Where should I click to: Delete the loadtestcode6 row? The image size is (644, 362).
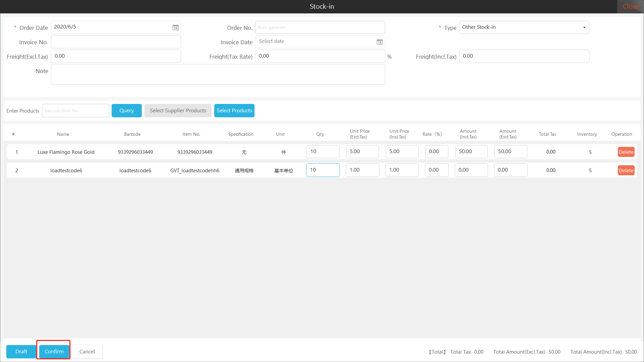click(x=626, y=170)
